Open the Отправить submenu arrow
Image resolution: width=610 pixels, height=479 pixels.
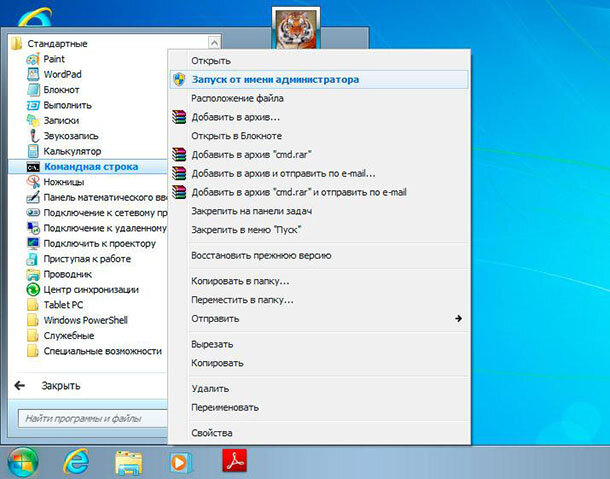point(459,318)
